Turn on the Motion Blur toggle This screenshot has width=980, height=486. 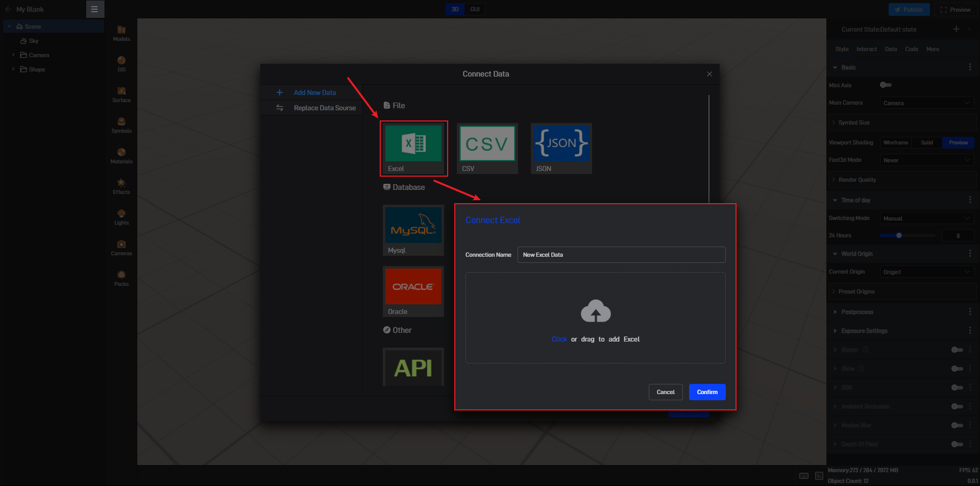click(x=957, y=425)
